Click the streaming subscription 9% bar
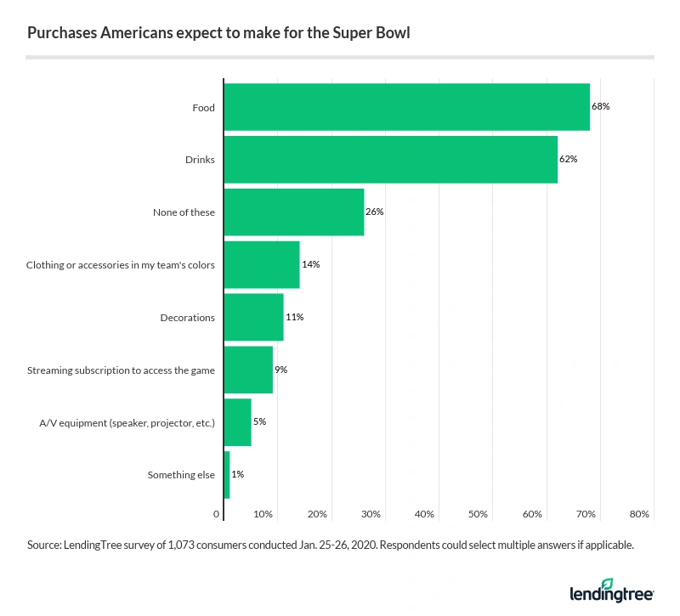The height and width of the screenshot is (616, 680). click(248, 370)
